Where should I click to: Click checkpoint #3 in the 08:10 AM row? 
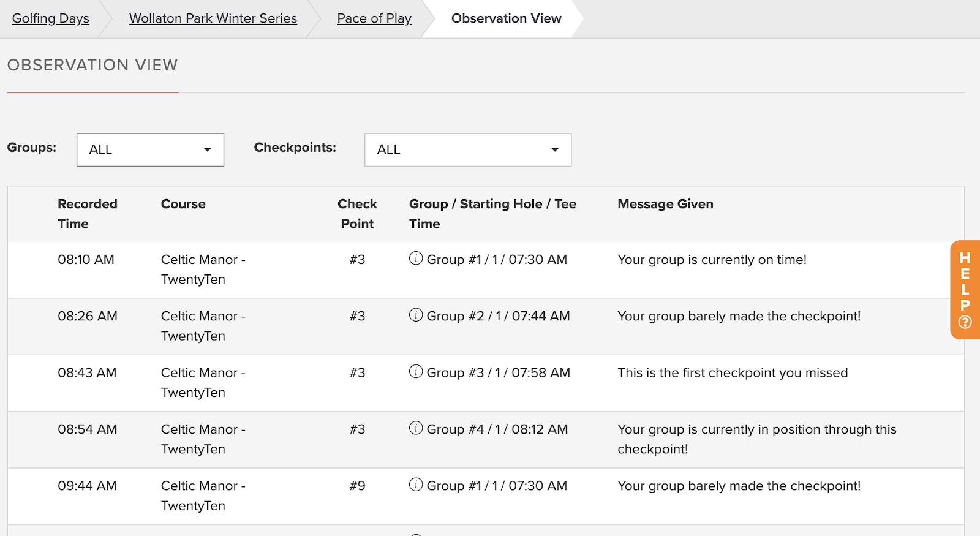[x=357, y=260]
